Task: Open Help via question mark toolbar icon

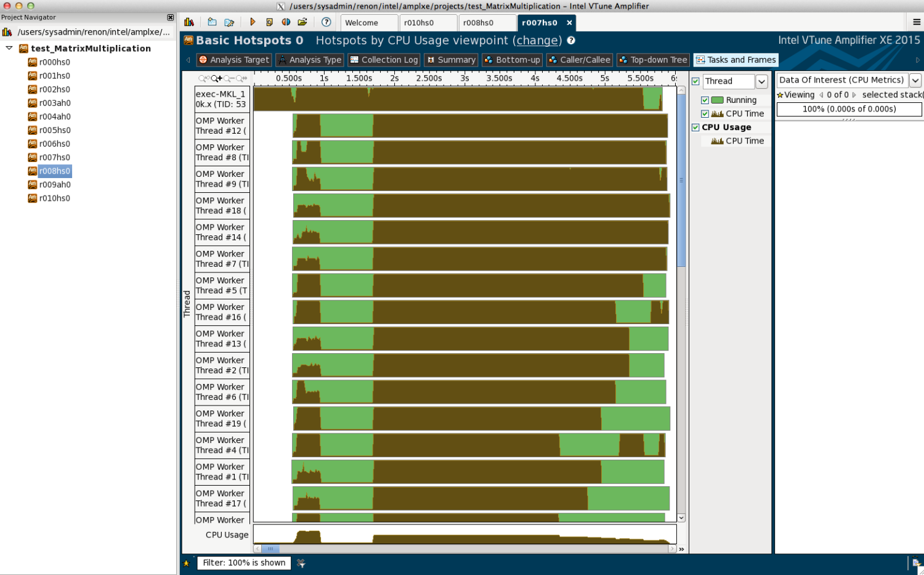Action: tap(326, 22)
